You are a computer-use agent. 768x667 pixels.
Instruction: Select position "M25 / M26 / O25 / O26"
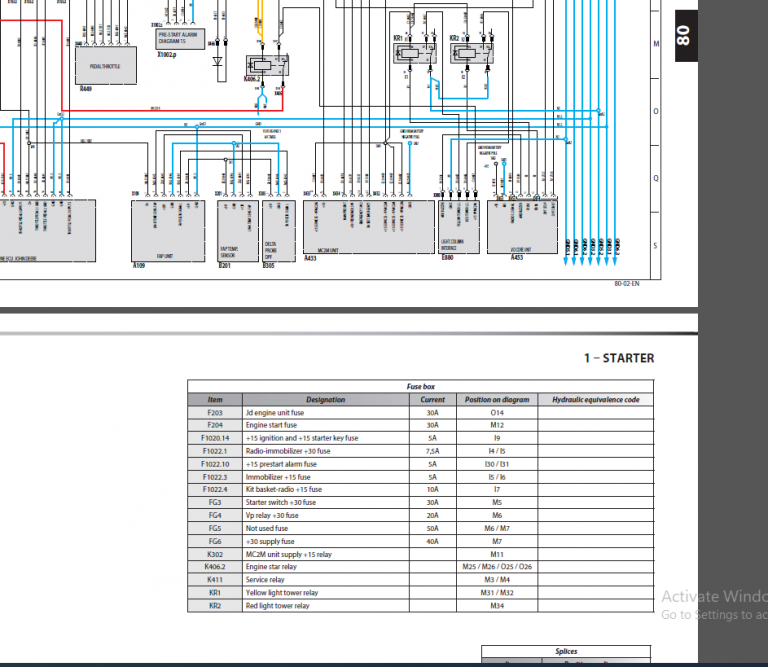point(497,567)
